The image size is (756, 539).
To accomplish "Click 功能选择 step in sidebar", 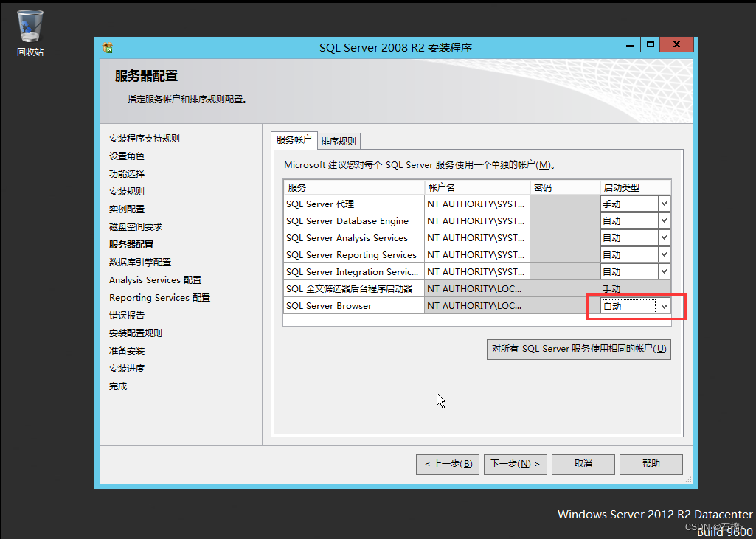I will (x=126, y=173).
